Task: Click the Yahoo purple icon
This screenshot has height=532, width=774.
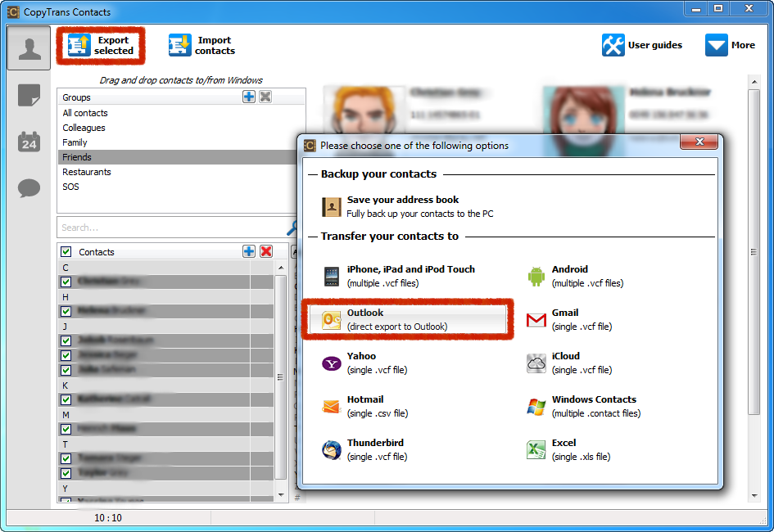Action: [x=331, y=364]
